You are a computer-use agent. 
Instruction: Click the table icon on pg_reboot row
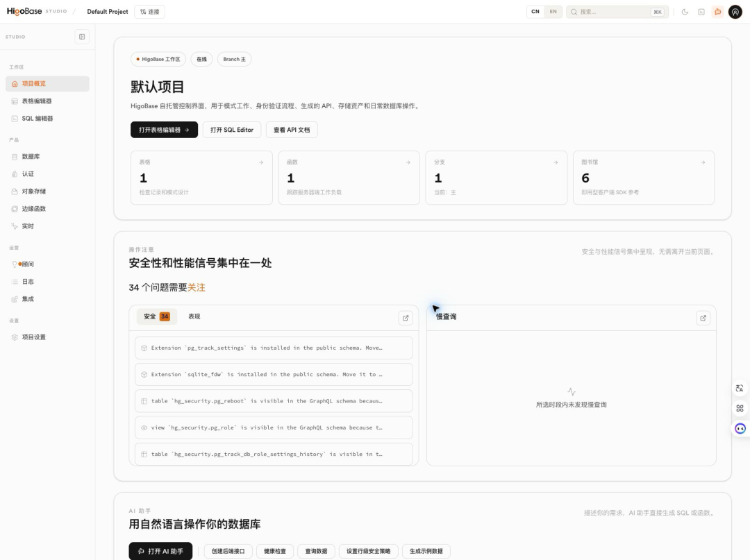144,401
